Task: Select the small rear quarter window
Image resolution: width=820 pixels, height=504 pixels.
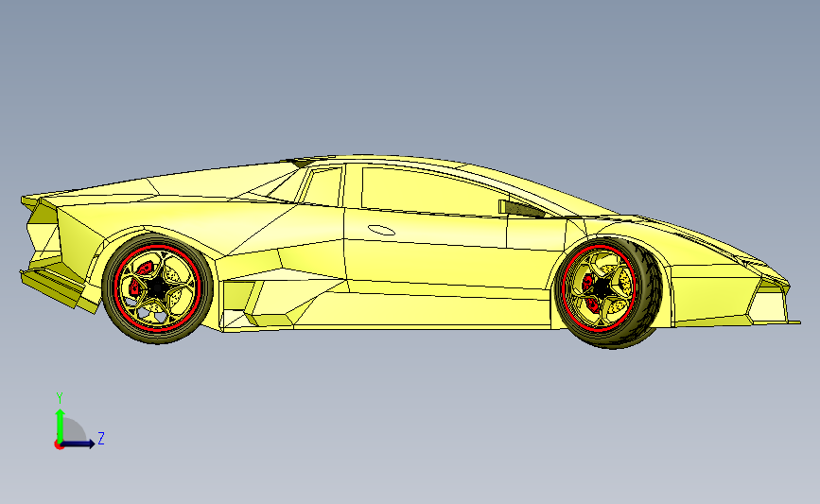Action: pos(323,186)
